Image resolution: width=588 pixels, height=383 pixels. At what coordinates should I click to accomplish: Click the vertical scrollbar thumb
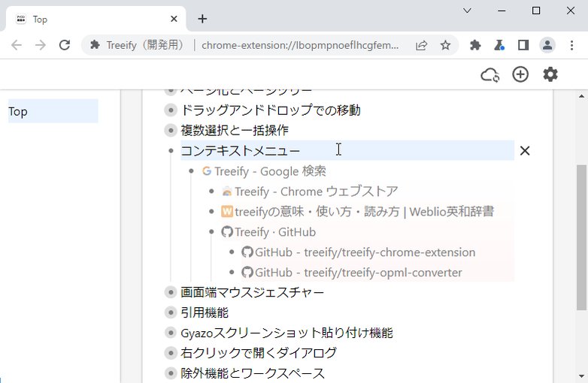581,237
